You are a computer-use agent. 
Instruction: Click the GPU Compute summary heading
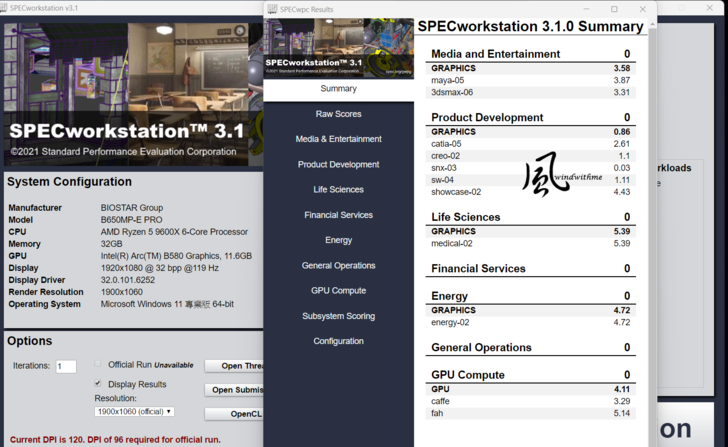coord(468,375)
